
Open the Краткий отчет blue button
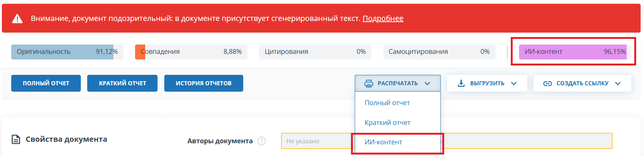click(x=122, y=83)
